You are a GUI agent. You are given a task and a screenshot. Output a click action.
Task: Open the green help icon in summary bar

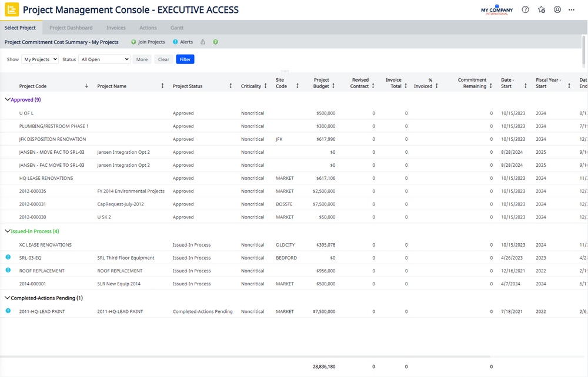(215, 42)
